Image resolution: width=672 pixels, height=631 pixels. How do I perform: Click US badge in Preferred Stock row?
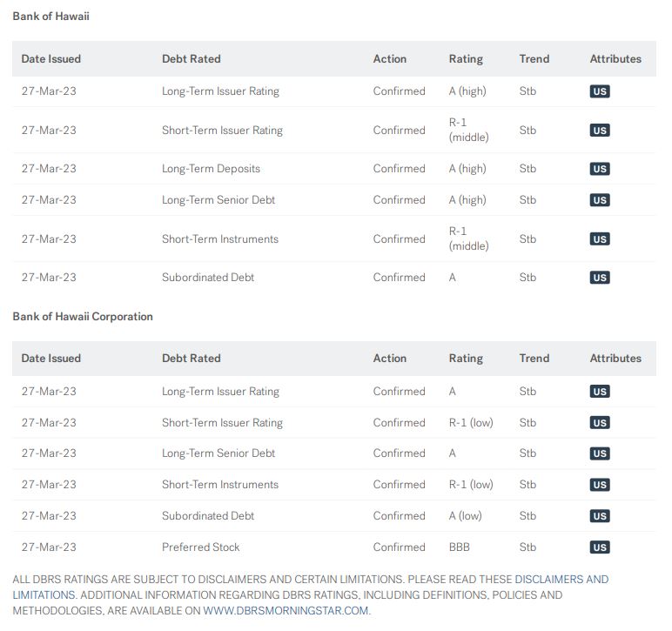(600, 547)
